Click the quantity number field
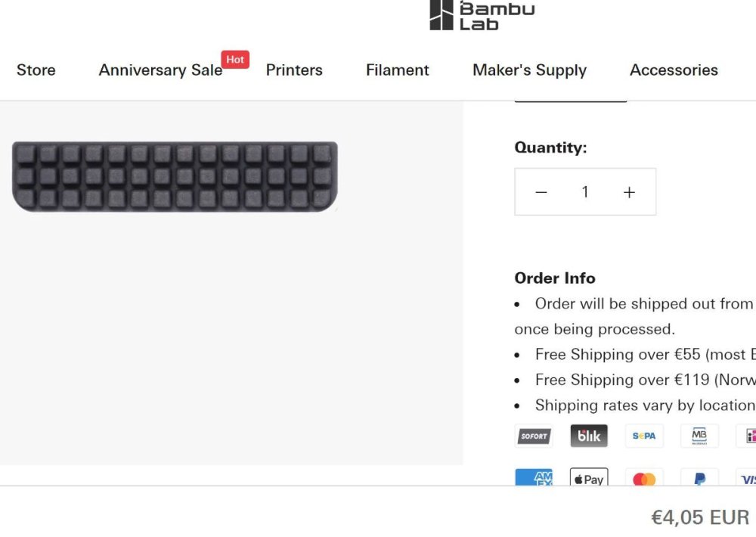756x537 pixels. tap(585, 192)
